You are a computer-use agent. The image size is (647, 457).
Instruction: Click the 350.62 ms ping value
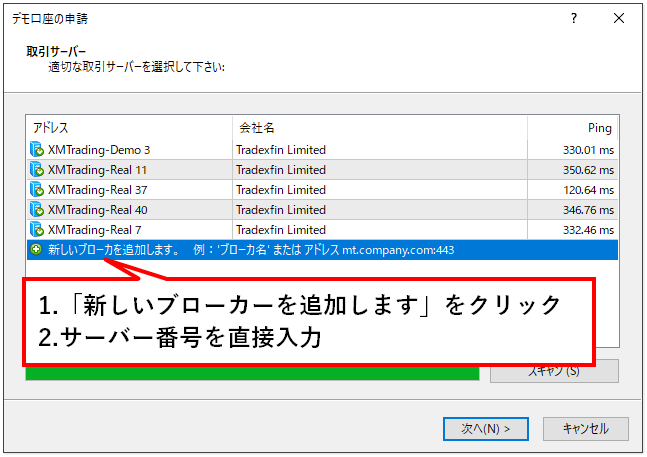click(x=588, y=170)
